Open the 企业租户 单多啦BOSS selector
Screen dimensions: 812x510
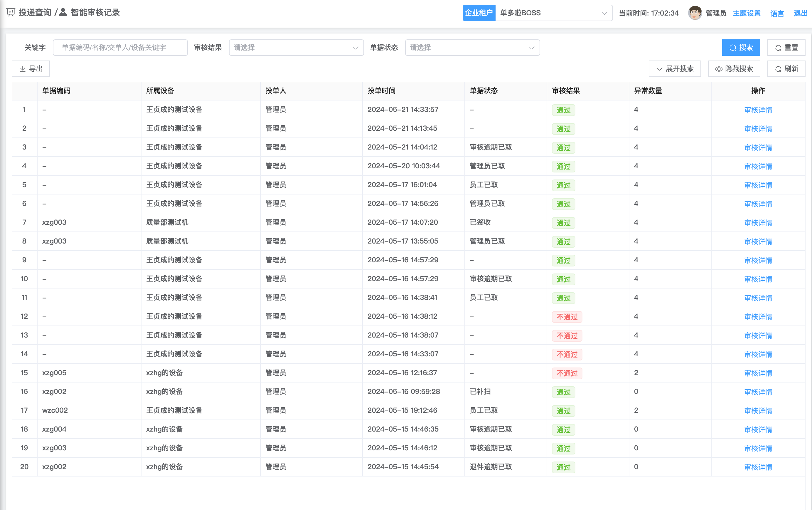click(553, 13)
